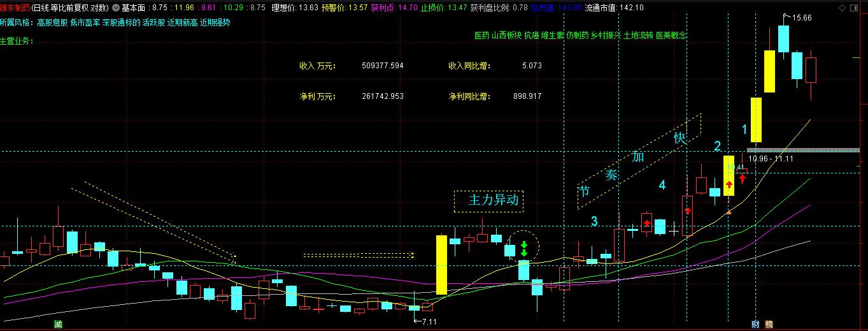The height and width of the screenshot is (331, 868).
Task: Select the 近期强势 style tag
Action: click(x=215, y=22)
